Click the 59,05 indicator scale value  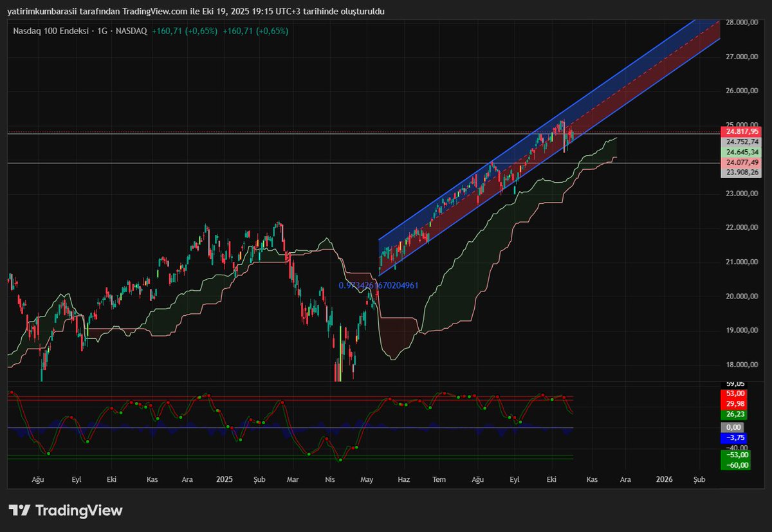736,383
